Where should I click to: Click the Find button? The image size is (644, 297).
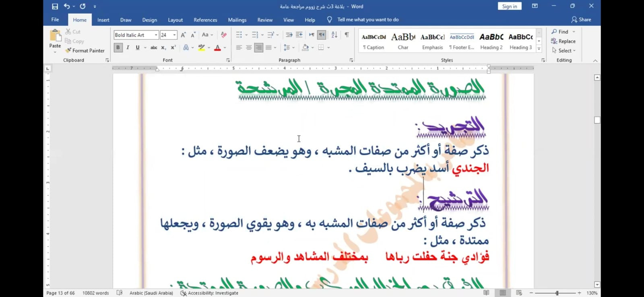[x=560, y=32]
